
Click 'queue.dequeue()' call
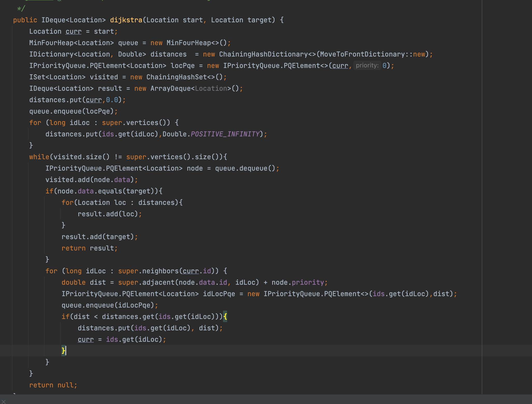pos(245,168)
